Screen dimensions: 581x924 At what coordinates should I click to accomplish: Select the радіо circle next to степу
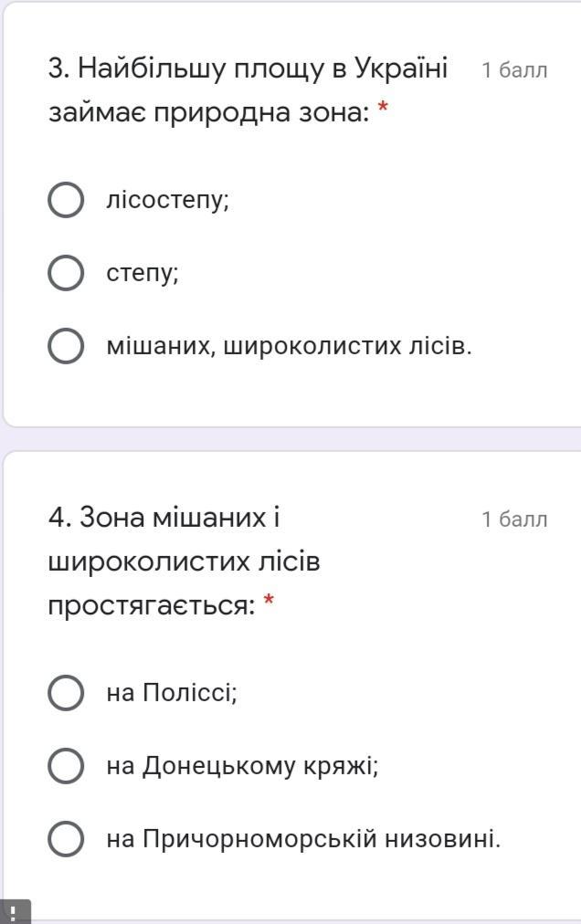pos(66,273)
